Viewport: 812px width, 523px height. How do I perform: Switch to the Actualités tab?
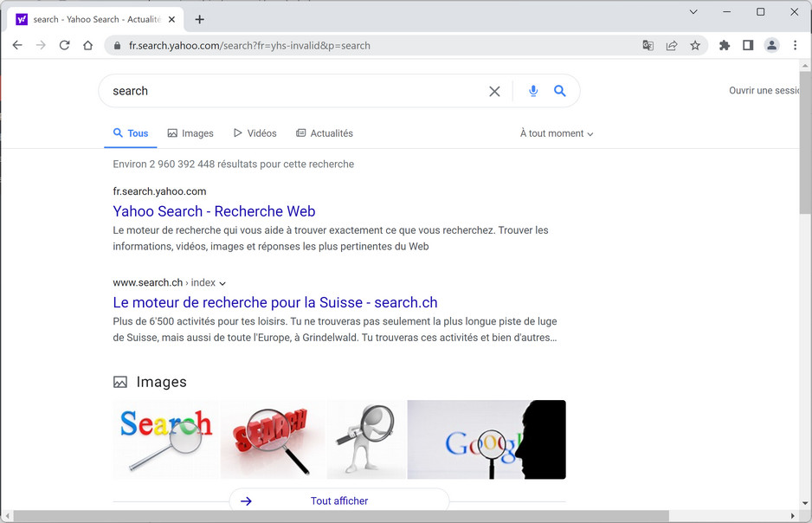(x=324, y=133)
